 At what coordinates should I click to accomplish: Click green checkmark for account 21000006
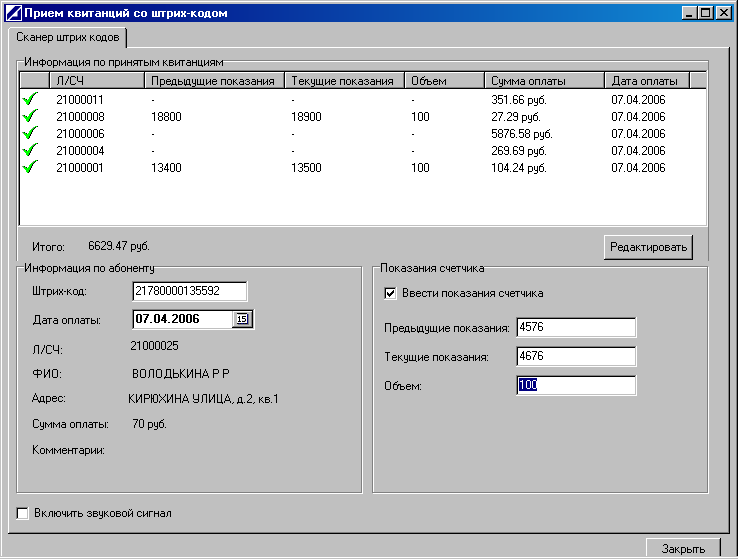(x=29, y=134)
